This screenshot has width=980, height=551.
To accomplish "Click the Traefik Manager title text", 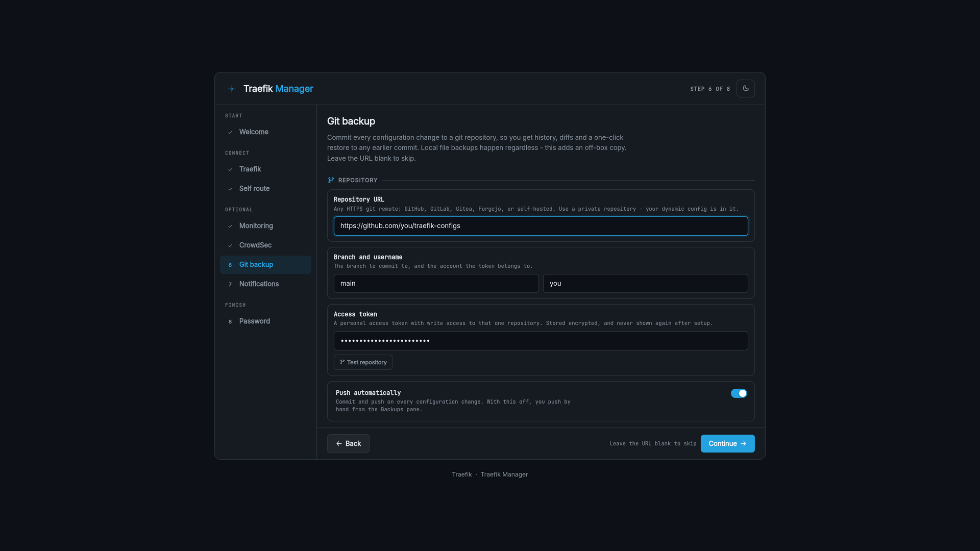I will (278, 89).
